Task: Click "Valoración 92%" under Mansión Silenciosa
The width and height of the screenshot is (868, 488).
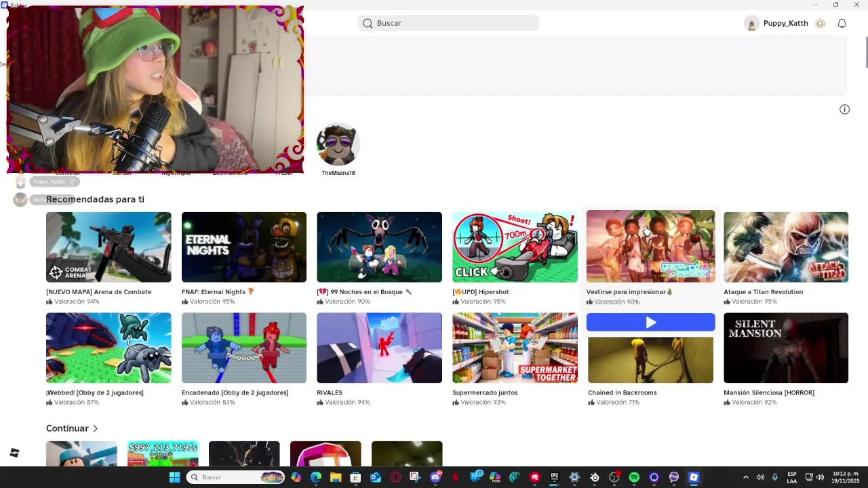Action: (754, 403)
